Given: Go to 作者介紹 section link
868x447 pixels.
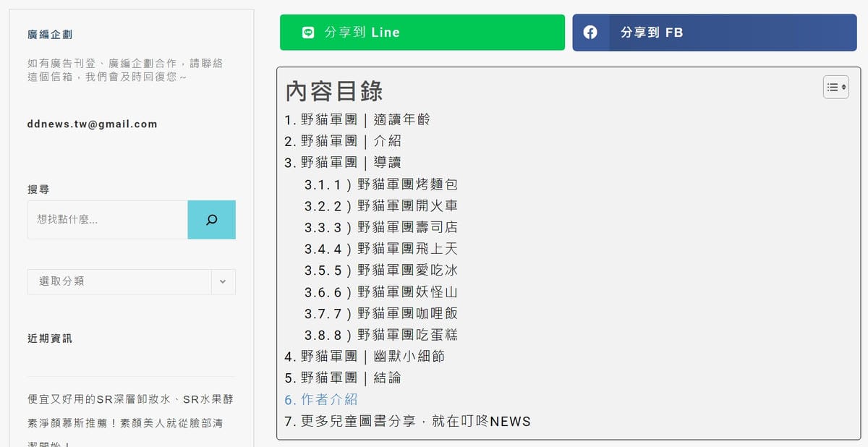Looking at the screenshot, I should pos(321,399).
